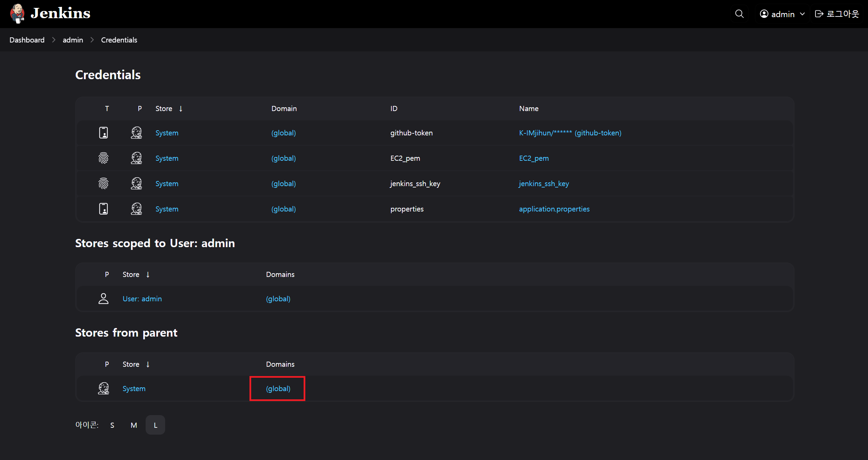
Task: Open the search magnifier icon
Action: pyautogui.click(x=739, y=14)
